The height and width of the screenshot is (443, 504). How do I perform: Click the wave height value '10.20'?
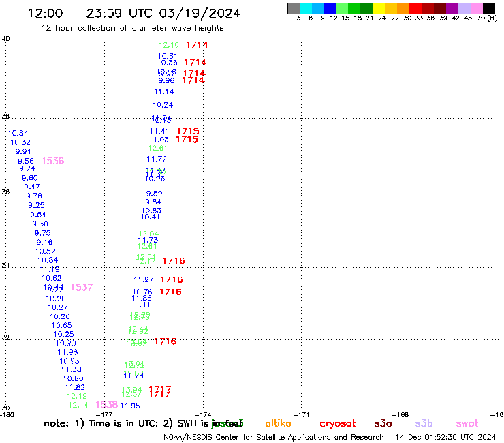coord(56,299)
